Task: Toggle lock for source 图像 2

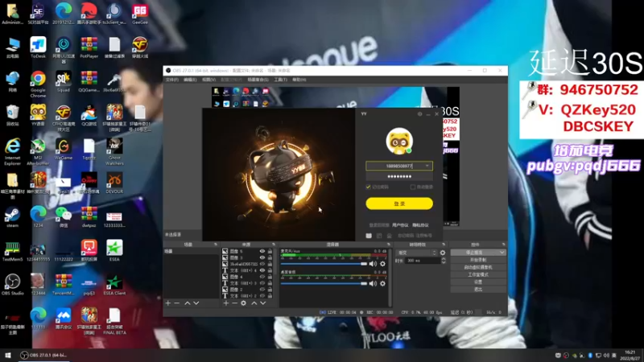Action: tap(270, 290)
